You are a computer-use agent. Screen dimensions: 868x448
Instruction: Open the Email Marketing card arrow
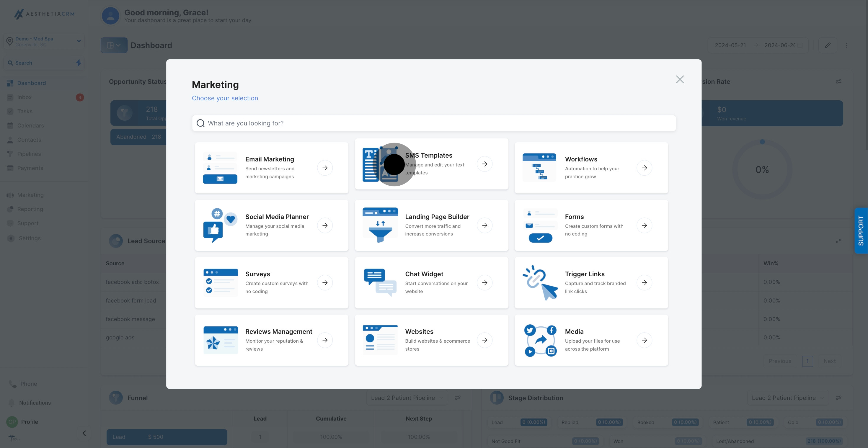(x=325, y=168)
